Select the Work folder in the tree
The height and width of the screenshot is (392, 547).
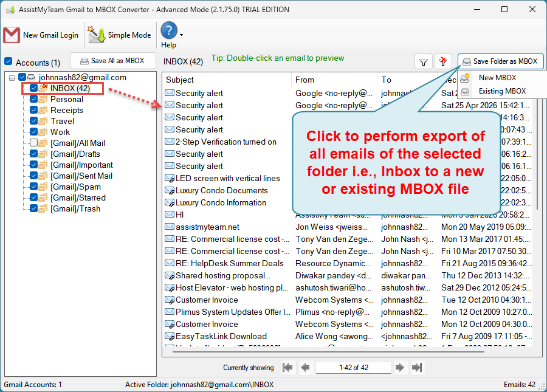60,132
